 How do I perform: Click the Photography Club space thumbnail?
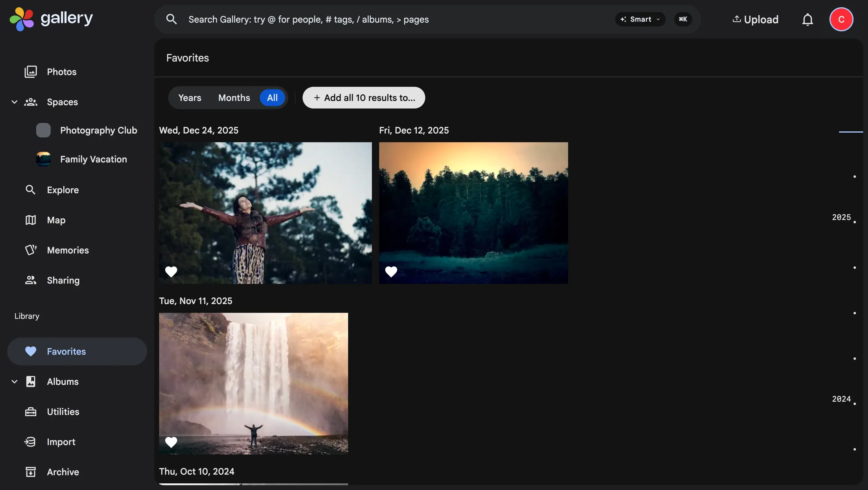(43, 130)
